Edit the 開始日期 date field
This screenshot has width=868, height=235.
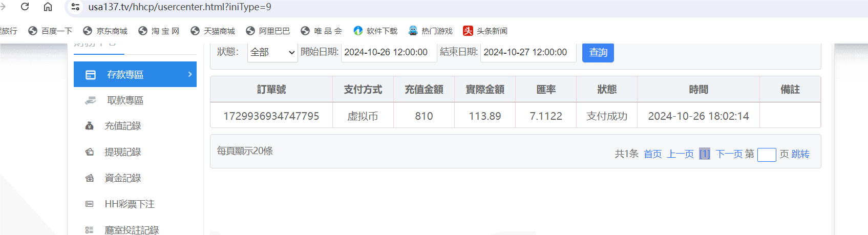click(389, 52)
